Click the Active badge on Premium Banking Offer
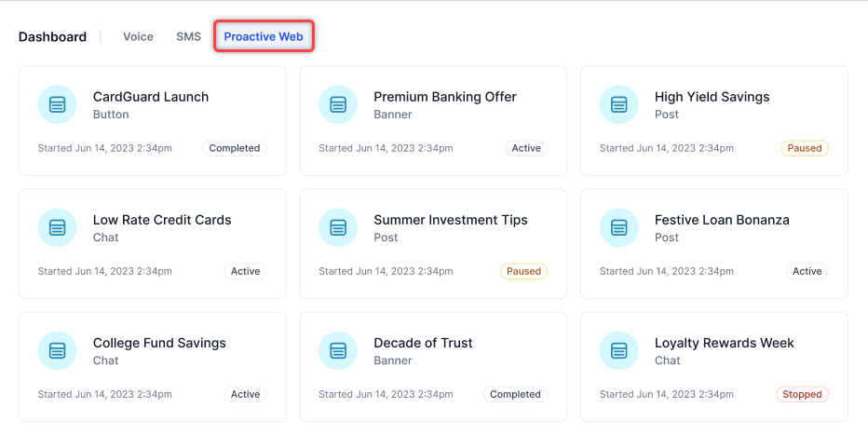The width and height of the screenshot is (868, 435). pos(526,148)
